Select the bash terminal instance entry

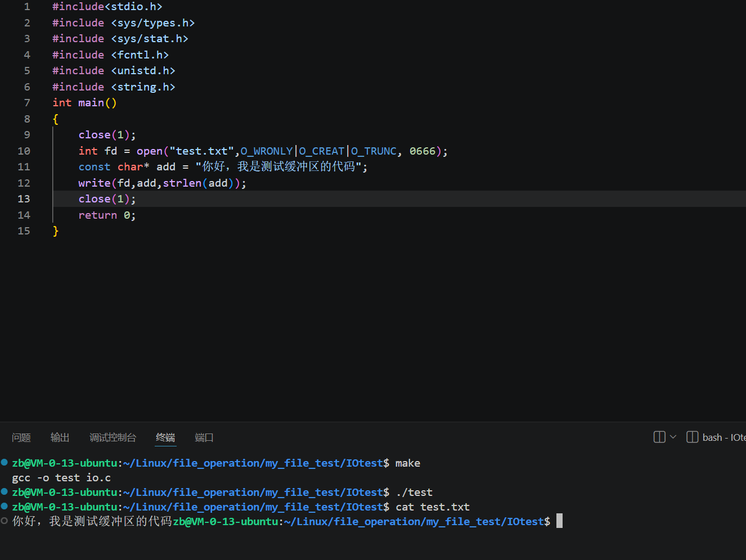(717, 437)
